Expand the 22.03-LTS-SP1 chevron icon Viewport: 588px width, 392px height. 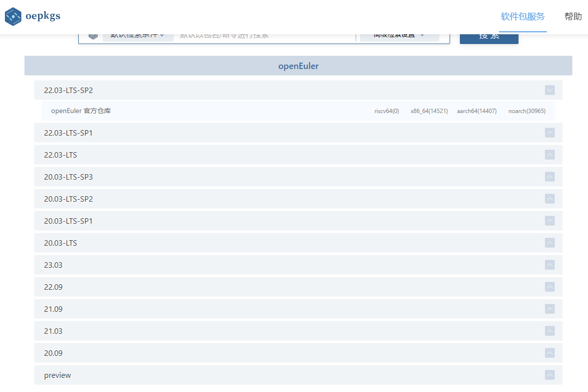549,133
